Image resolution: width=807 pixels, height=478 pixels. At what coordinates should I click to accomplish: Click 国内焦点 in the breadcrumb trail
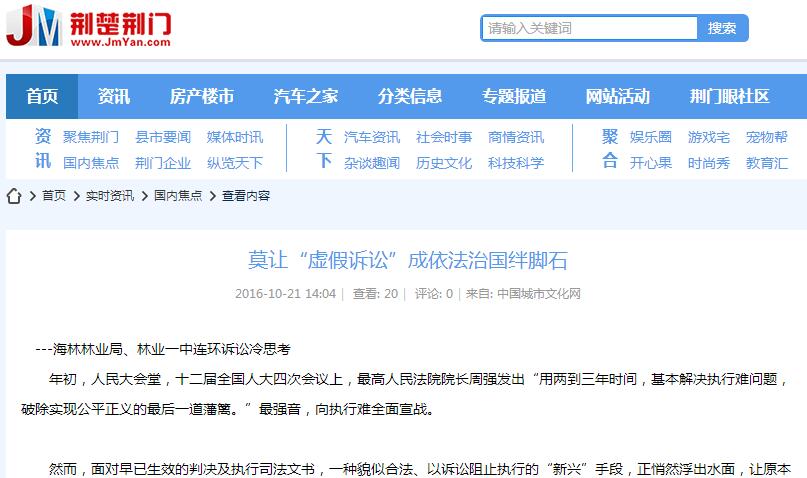[178, 196]
